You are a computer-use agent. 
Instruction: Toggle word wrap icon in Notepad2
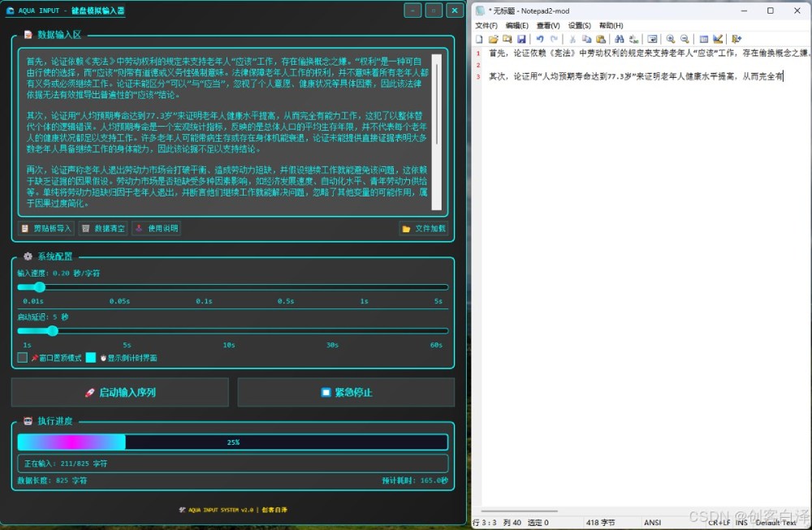[652, 39]
